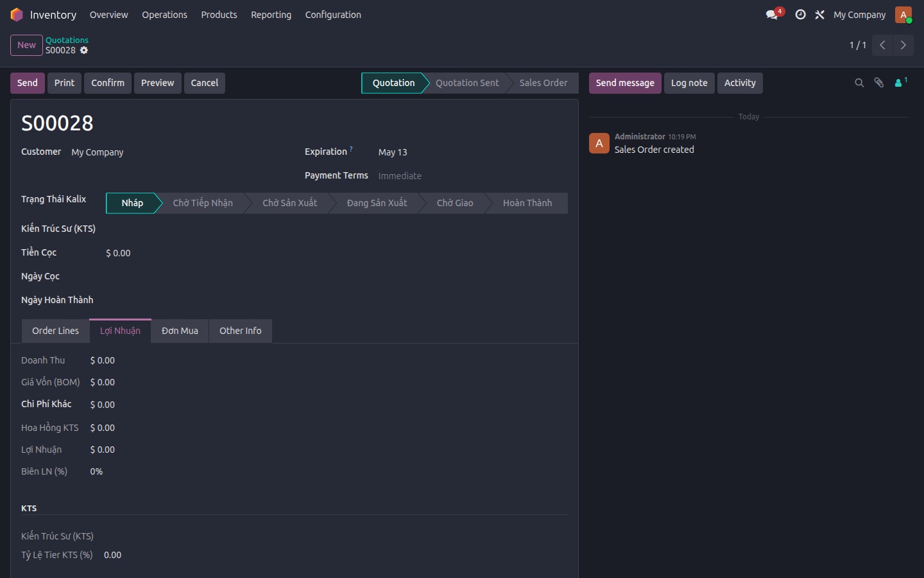Open the Inventory app home icon
Viewport: 924px width, 578px height.
(x=17, y=15)
